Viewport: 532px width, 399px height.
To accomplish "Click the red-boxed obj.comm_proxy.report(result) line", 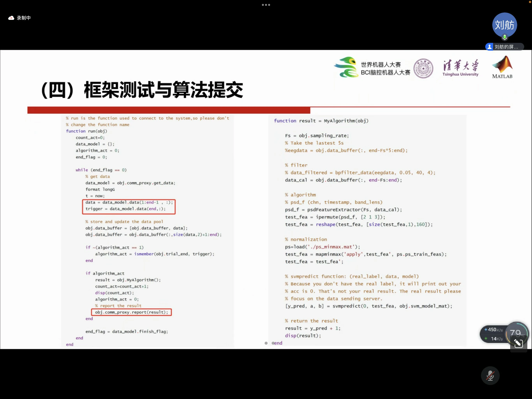I will 131,312.
